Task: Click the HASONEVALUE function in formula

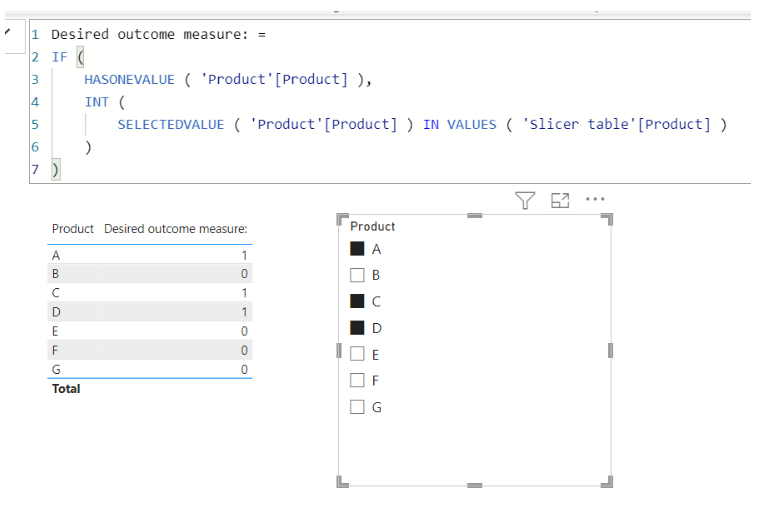Action: point(129,79)
